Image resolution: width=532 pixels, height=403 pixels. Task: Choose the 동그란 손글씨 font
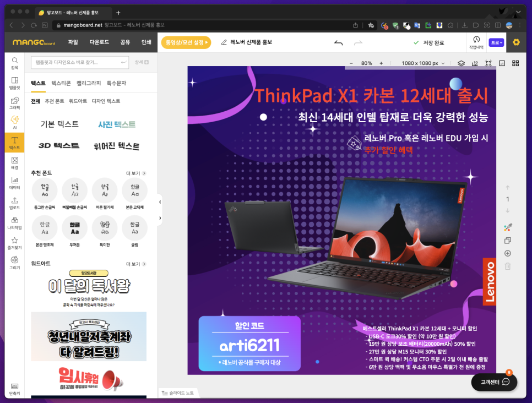45,194
